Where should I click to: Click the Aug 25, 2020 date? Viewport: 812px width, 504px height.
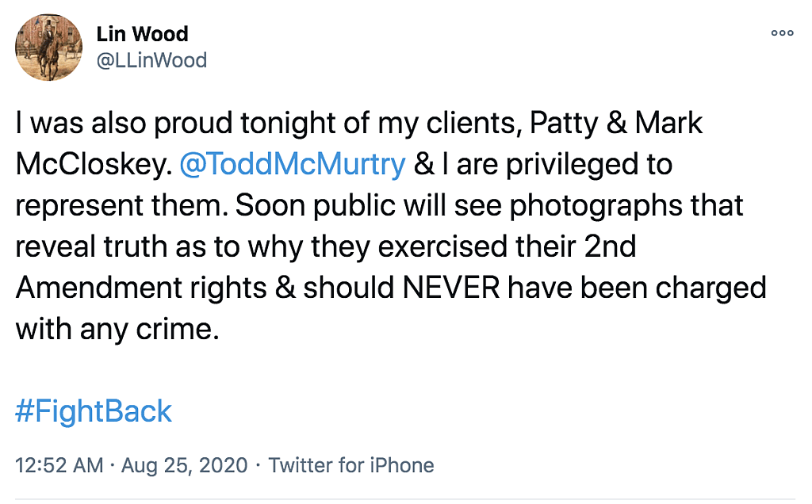pyautogui.click(x=184, y=465)
